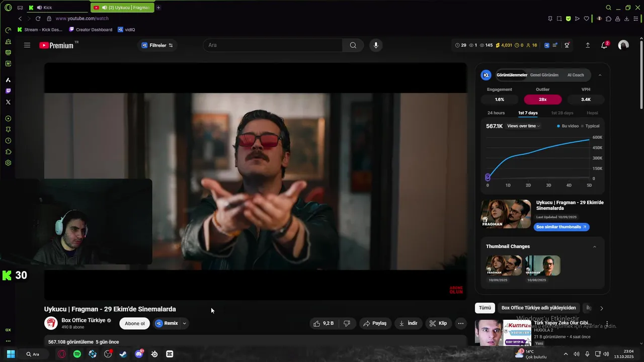The height and width of the screenshot is (362, 644).
Task: Click in the YouTube 'Ara' search field
Action: [273, 45]
